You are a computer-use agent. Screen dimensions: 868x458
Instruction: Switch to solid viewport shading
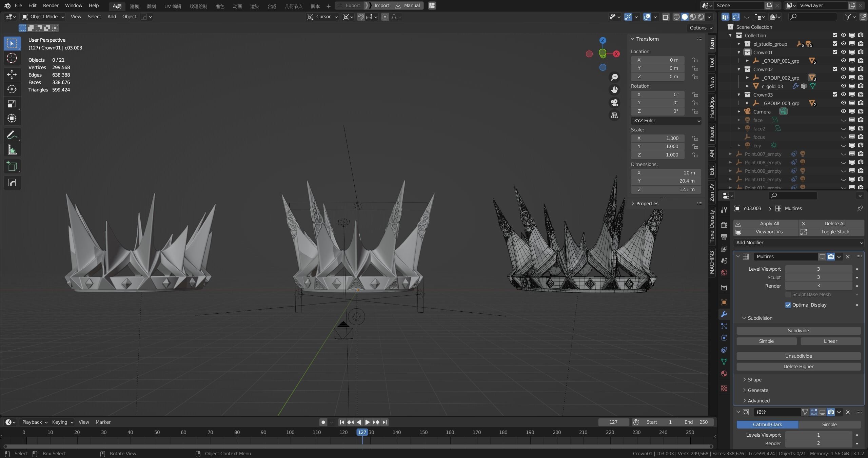click(685, 17)
